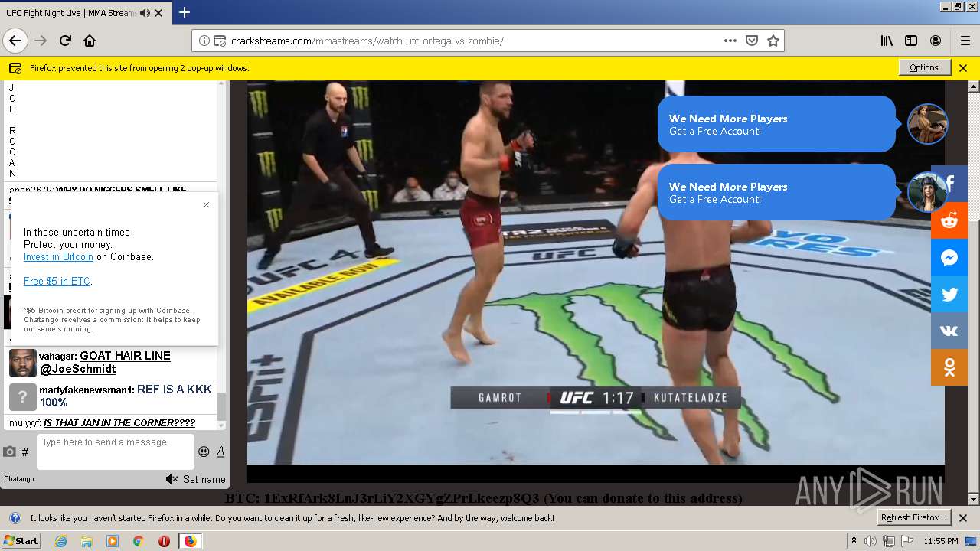Image resolution: width=980 pixels, height=551 pixels.
Task: Open the emoji smiley picker
Action: point(204,452)
